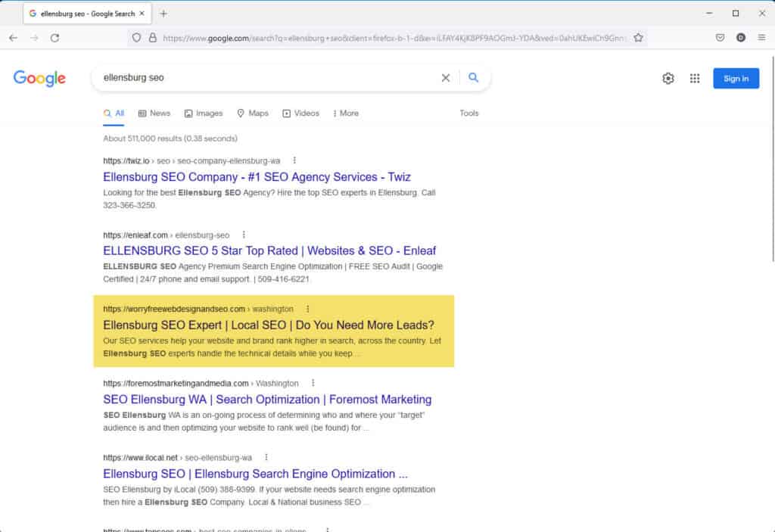Click the magnifying glass search button
775x532 pixels.
coord(474,78)
